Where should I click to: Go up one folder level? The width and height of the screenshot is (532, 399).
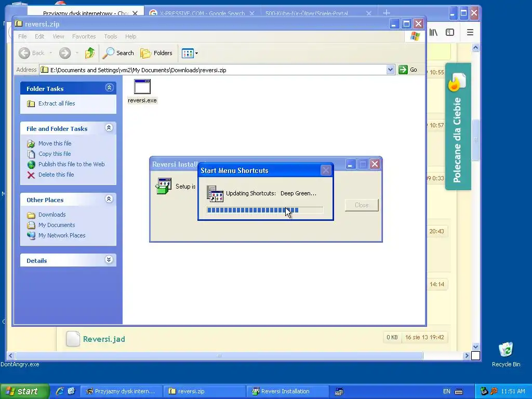(90, 53)
